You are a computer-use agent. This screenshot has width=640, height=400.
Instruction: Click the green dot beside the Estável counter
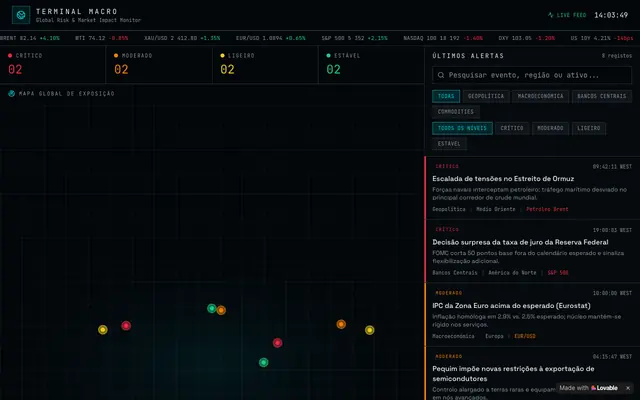328,56
